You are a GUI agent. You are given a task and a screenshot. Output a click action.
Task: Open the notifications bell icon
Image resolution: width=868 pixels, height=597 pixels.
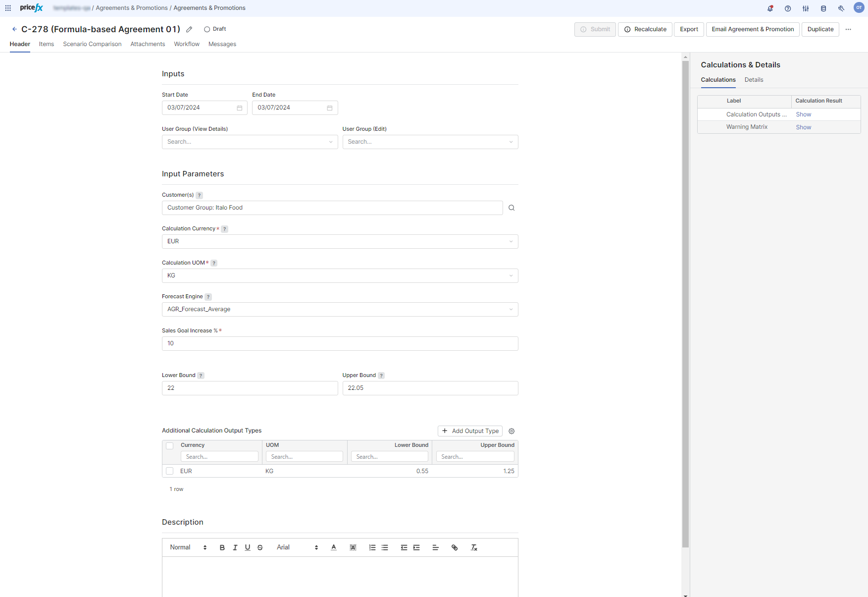pos(770,8)
